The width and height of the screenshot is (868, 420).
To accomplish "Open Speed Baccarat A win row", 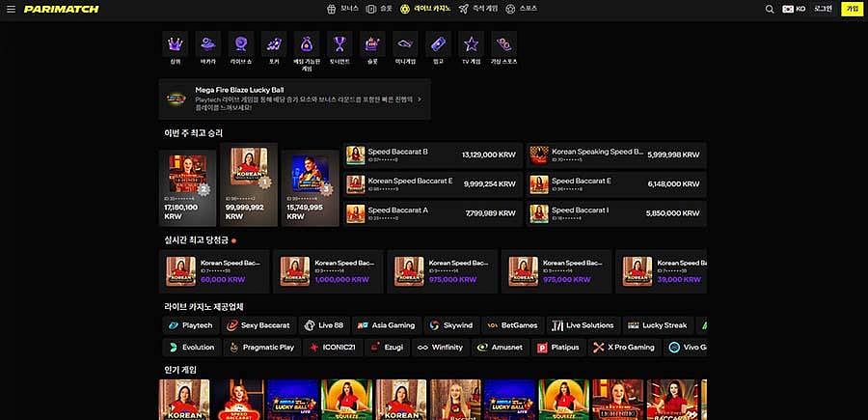I will pos(433,214).
